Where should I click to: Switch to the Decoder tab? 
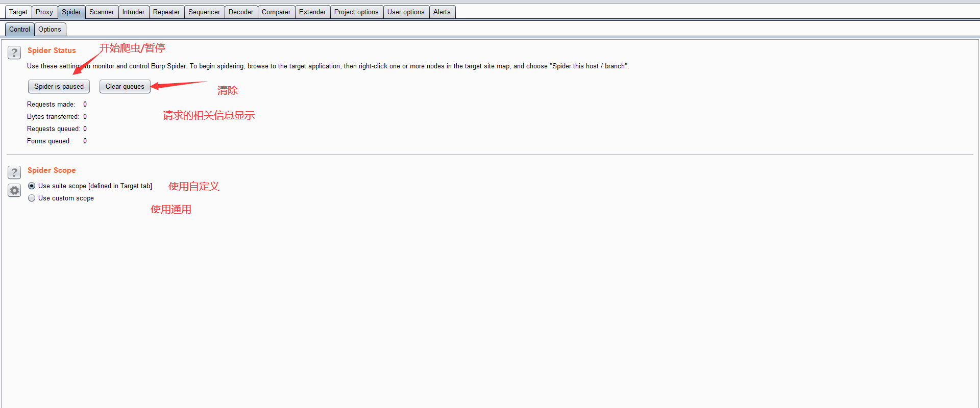point(241,12)
